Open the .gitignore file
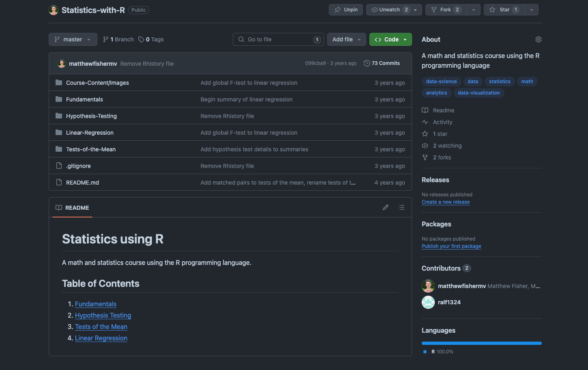The height and width of the screenshot is (370, 588). (x=78, y=166)
